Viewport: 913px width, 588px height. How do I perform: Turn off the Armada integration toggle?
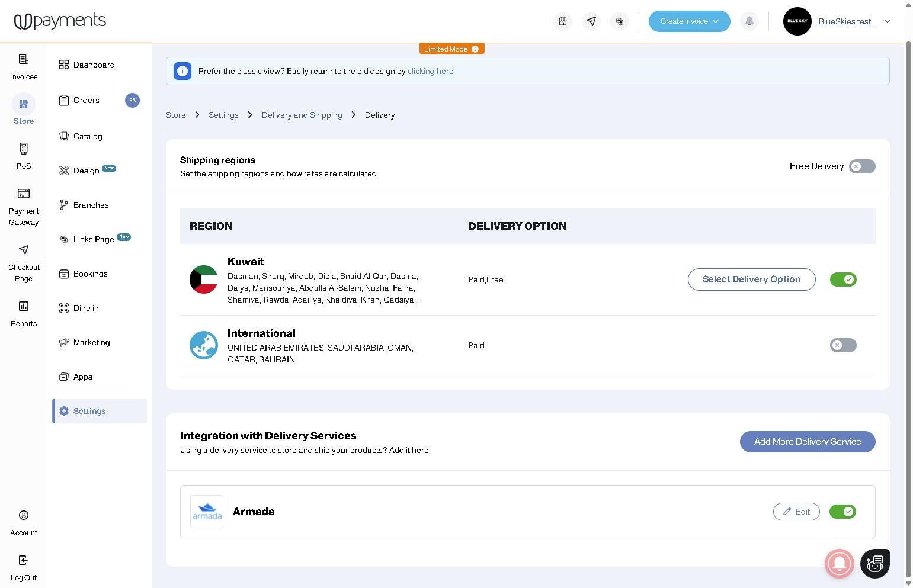[842, 512]
